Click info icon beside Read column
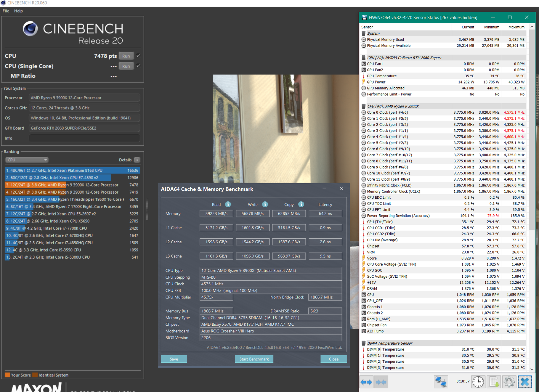 click(x=228, y=204)
